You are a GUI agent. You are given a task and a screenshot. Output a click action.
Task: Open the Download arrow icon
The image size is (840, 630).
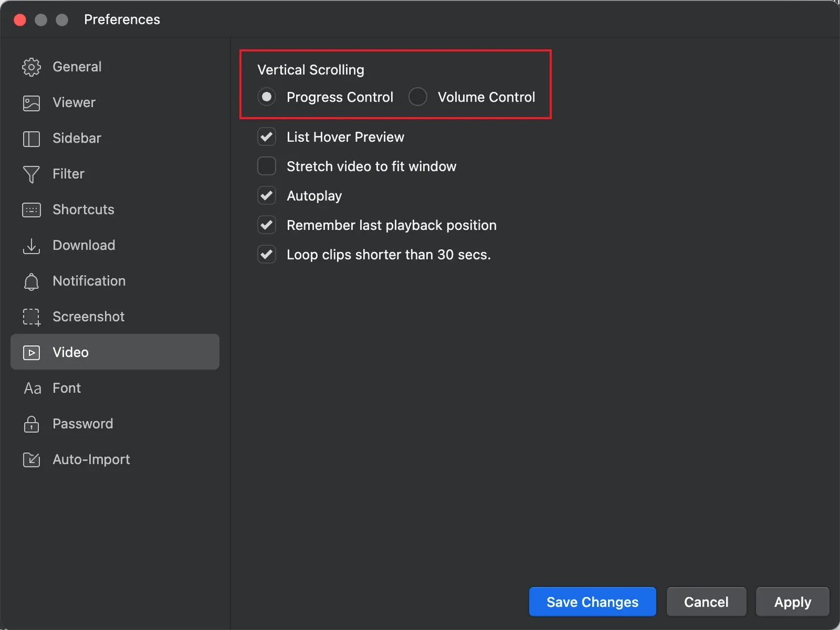pos(31,246)
